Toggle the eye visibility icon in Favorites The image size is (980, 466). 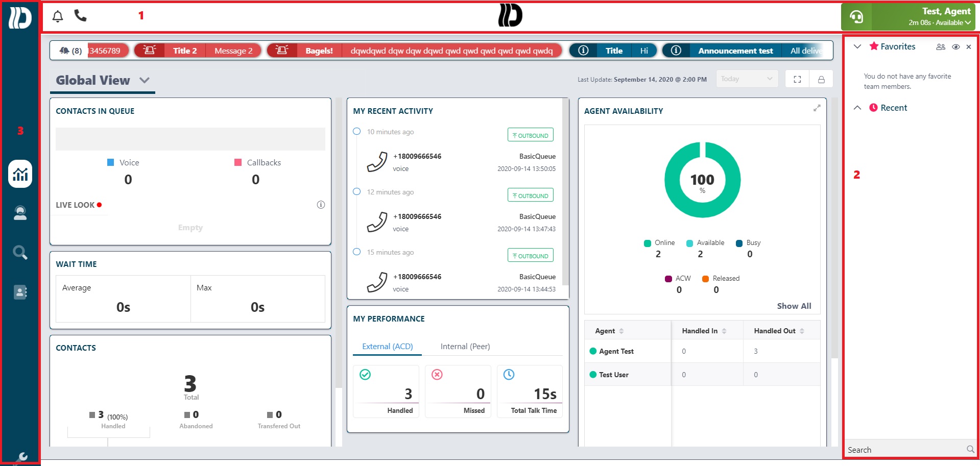(x=955, y=47)
